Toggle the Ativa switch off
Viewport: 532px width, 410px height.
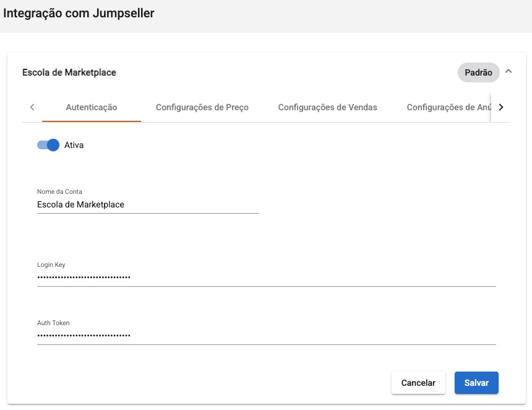pyautogui.click(x=48, y=145)
